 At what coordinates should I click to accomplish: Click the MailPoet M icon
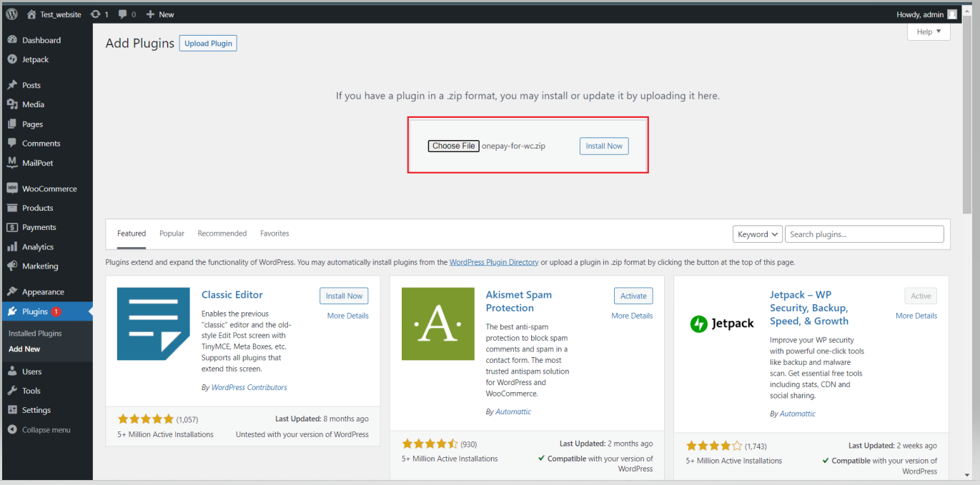(x=12, y=163)
